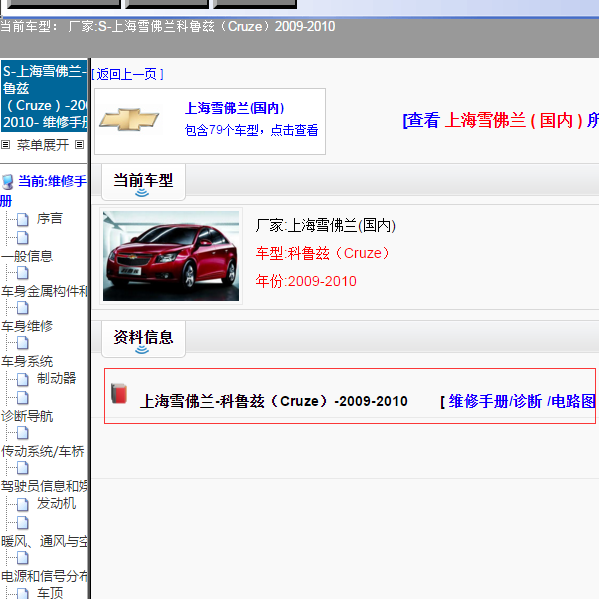599x599 pixels.
Task: Open 传动系统/车桥 tree item
Action: point(43,452)
